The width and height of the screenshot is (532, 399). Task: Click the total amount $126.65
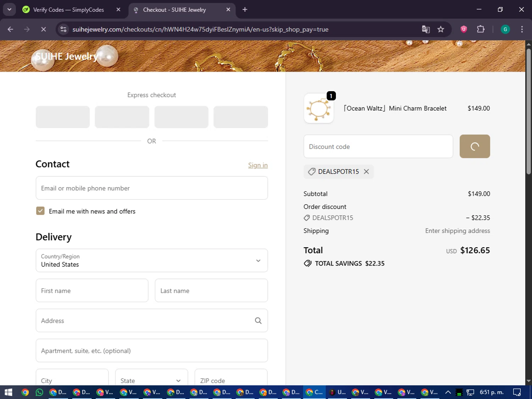pos(475,250)
